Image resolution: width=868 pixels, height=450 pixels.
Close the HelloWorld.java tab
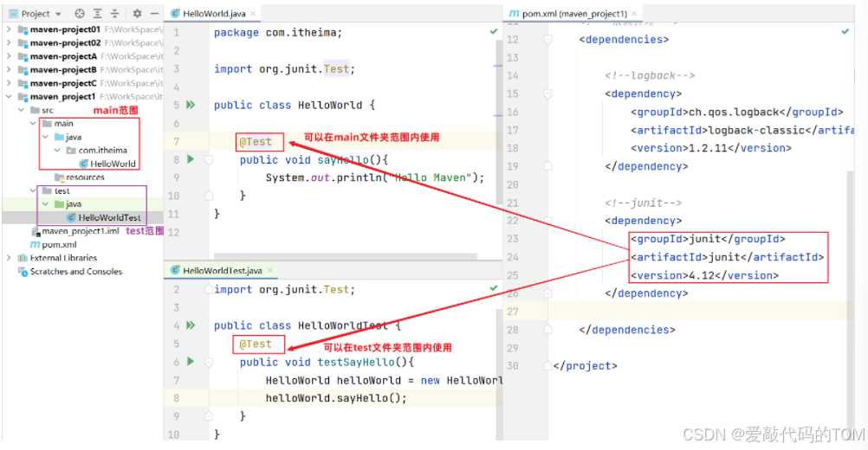[253, 14]
